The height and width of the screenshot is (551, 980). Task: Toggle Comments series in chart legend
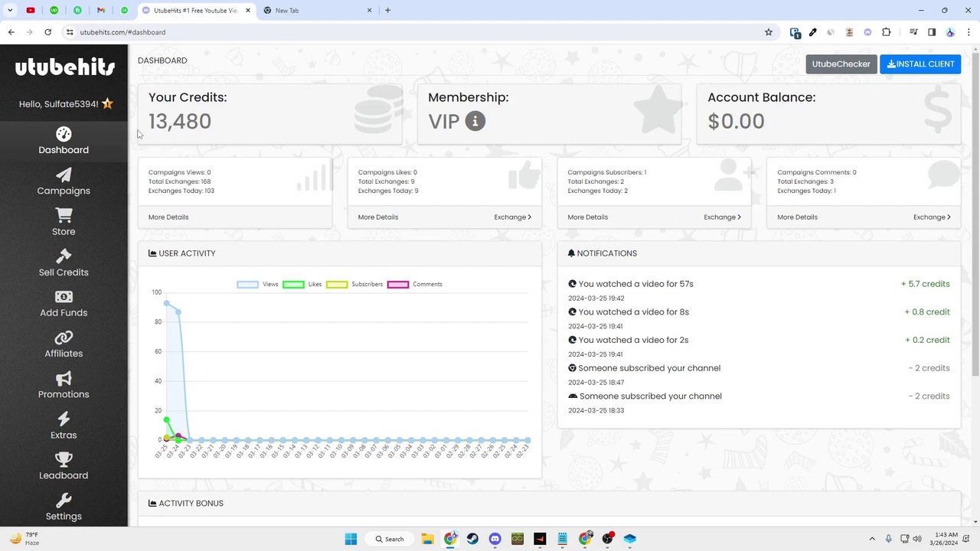pos(415,285)
